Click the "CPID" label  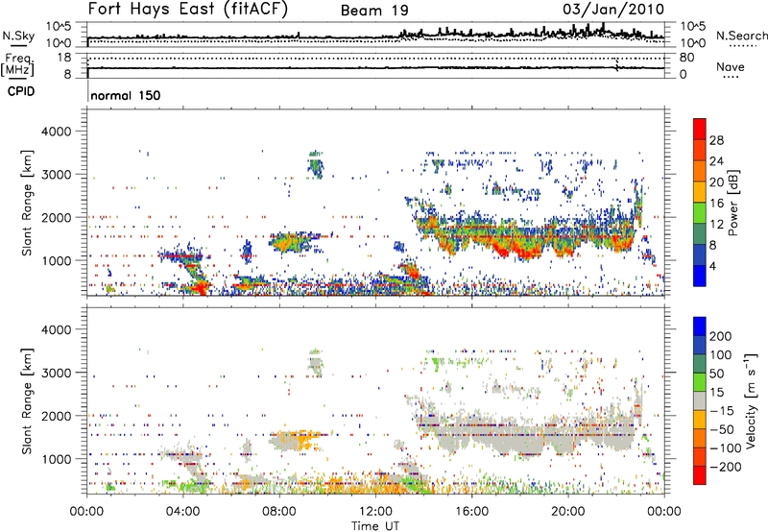tap(21, 91)
